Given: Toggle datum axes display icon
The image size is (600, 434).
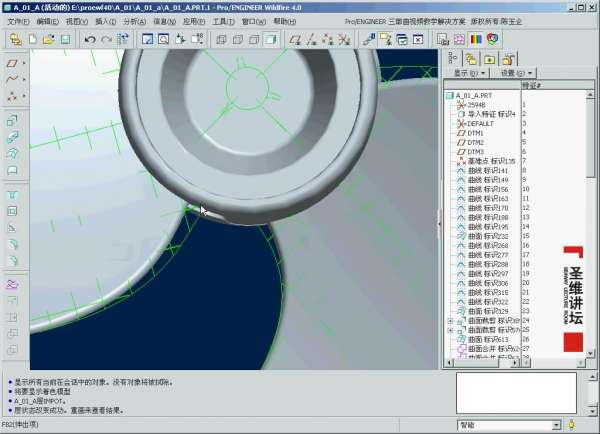Looking at the screenshot, I should click(311, 39).
